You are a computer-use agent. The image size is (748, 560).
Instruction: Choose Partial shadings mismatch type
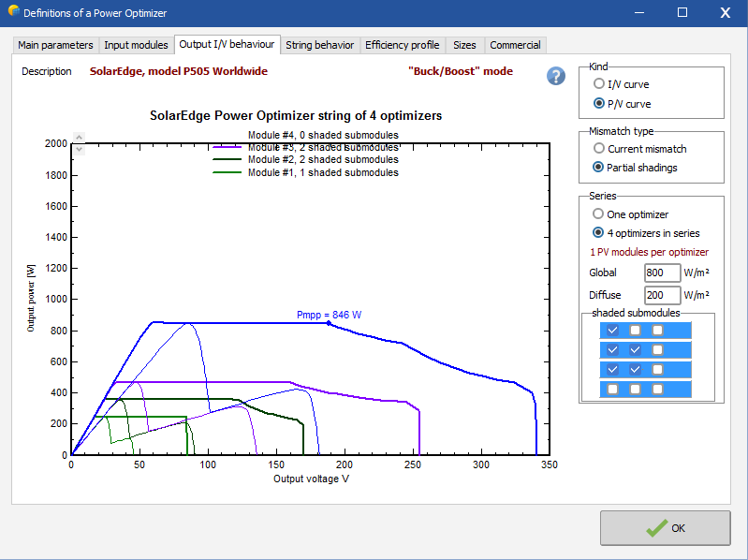(635, 167)
